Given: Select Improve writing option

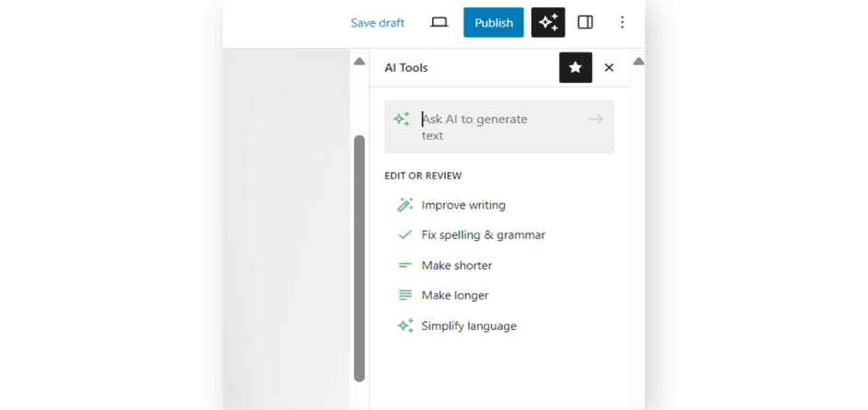Looking at the screenshot, I should pyautogui.click(x=463, y=205).
